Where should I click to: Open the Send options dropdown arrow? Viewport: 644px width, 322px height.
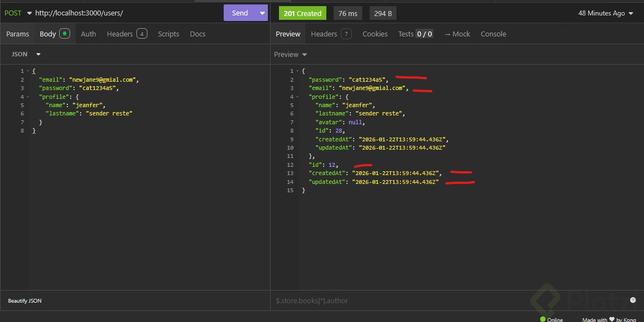coord(262,13)
